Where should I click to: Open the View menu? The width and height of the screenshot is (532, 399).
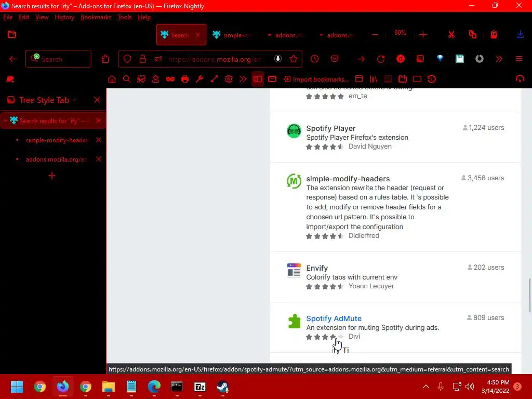42,17
